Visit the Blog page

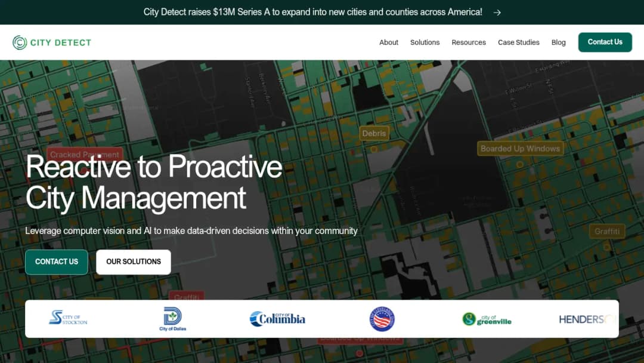pos(558,42)
